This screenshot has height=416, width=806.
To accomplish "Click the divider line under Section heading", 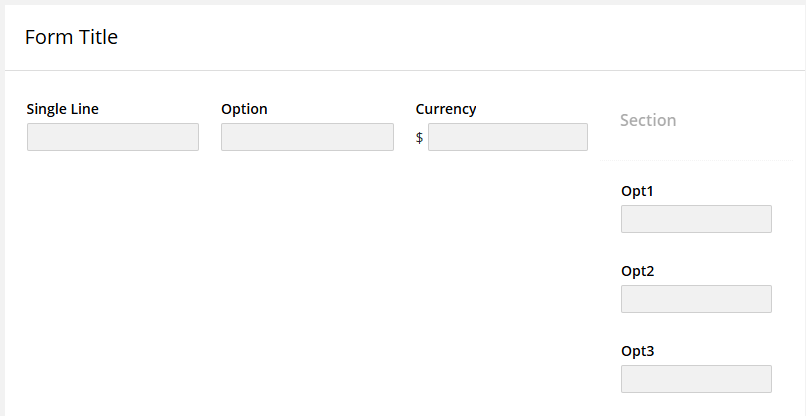I will coord(696,160).
